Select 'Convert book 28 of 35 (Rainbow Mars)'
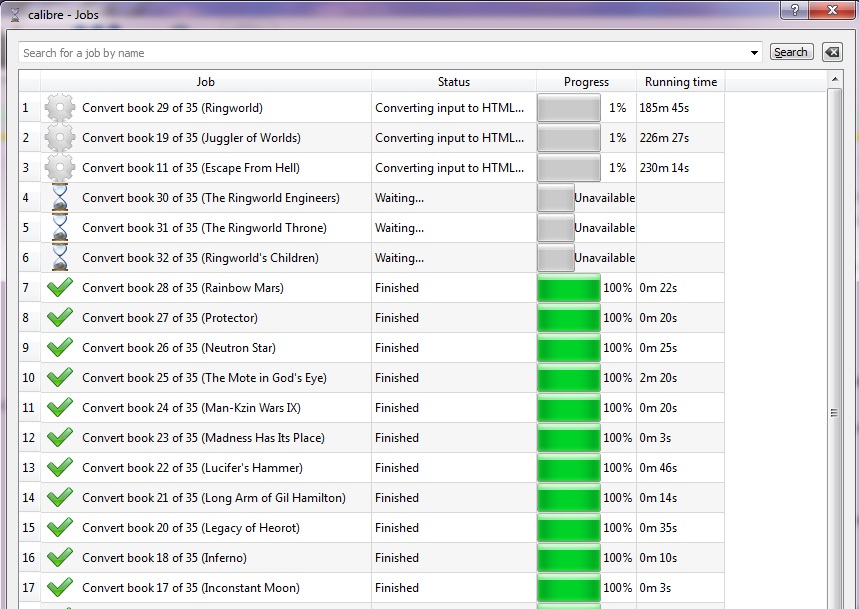 pos(183,288)
